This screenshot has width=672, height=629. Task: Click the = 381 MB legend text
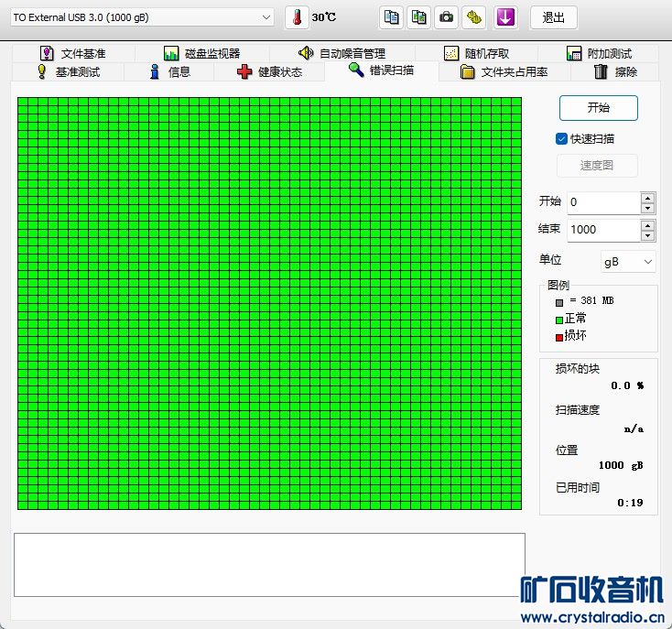591,301
